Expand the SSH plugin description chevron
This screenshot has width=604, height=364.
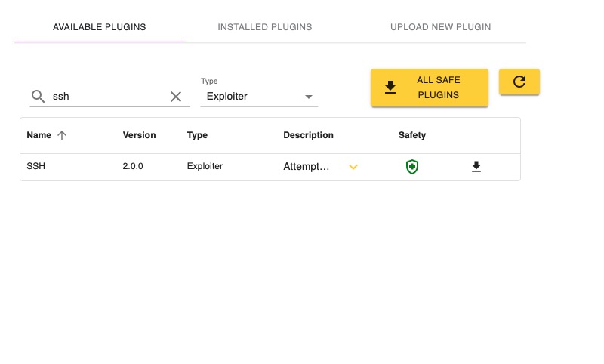(353, 167)
